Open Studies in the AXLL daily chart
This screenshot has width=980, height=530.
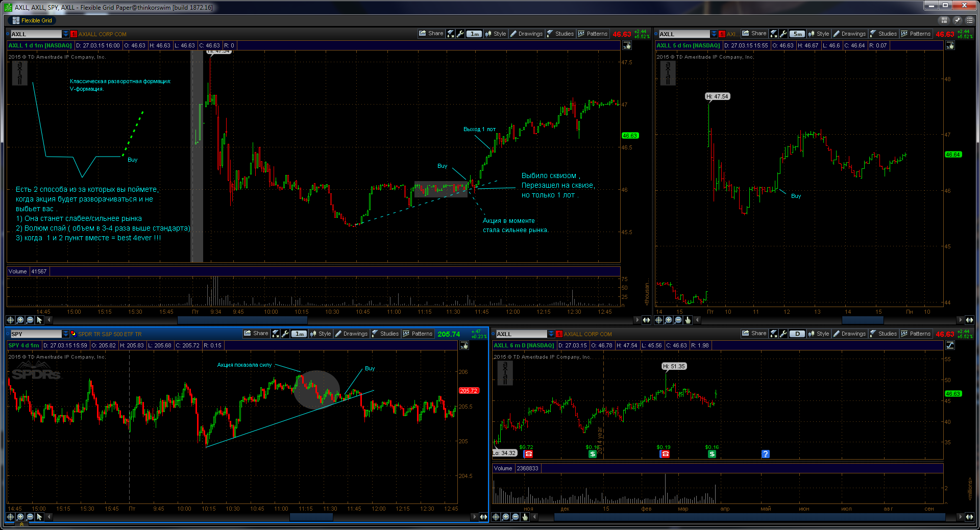pyautogui.click(x=883, y=334)
